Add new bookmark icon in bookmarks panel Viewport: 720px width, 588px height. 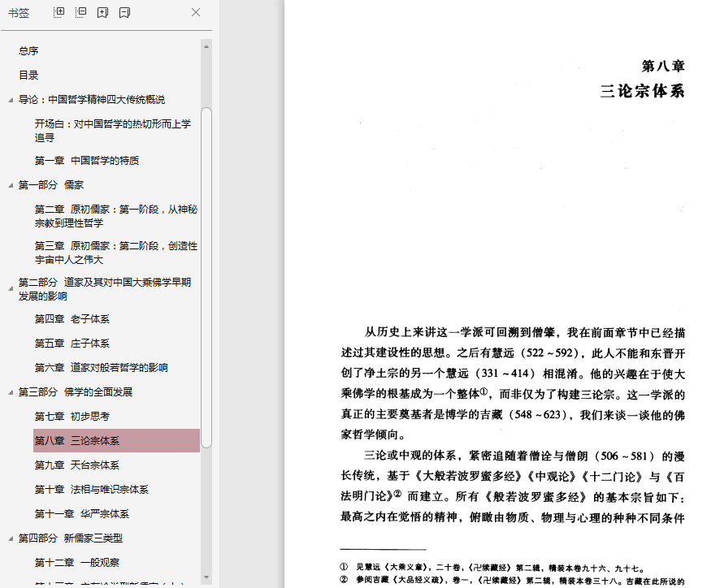point(103,12)
